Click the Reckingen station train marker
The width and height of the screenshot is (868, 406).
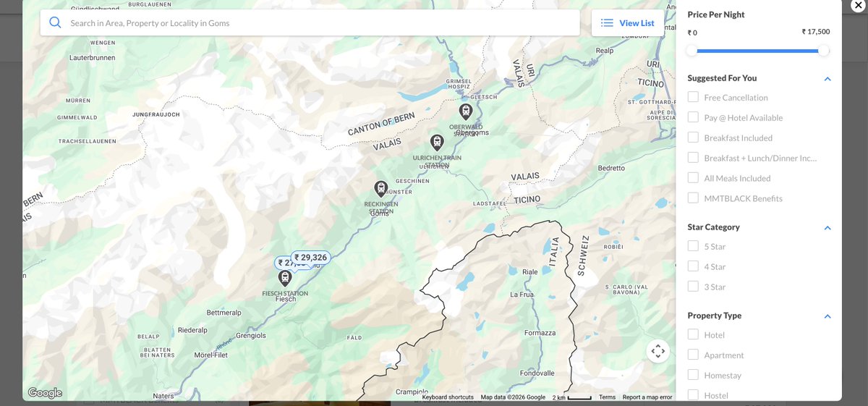pyautogui.click(x=380, y=189)
